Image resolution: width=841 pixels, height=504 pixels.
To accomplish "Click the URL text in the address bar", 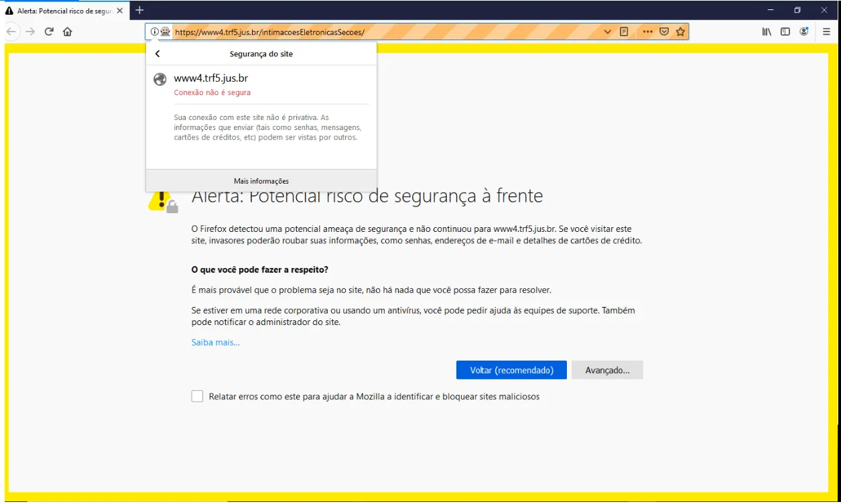I will point(269,31).
